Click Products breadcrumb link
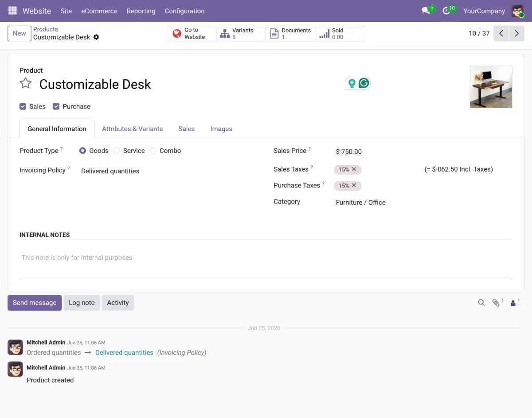532x418 pixels. coord(46,29)
